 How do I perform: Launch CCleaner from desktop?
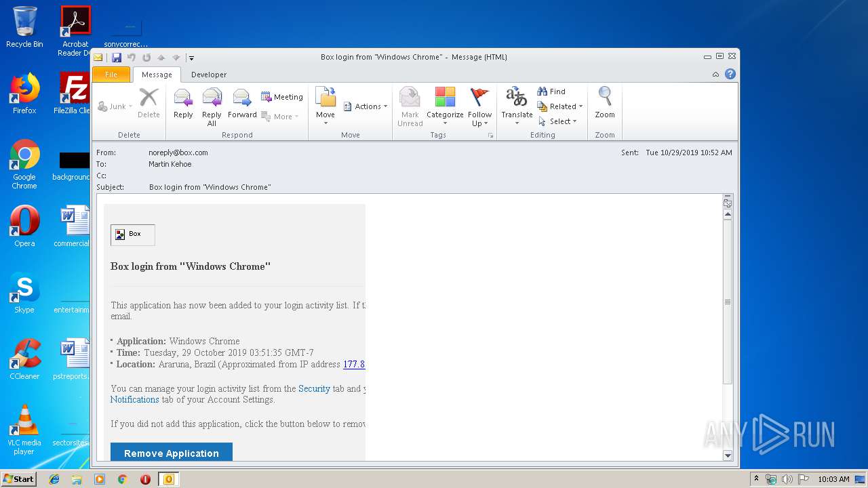pos(24,359)
